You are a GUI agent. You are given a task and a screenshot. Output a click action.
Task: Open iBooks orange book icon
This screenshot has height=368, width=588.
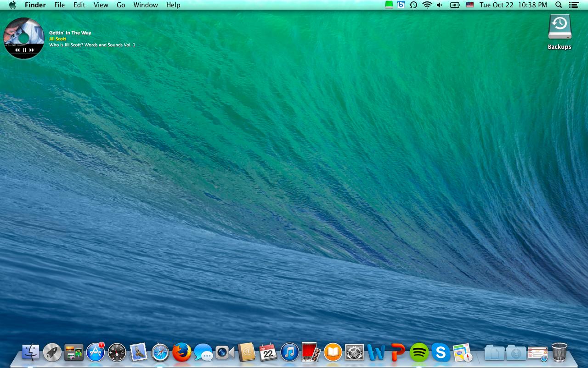click(333, 353)
